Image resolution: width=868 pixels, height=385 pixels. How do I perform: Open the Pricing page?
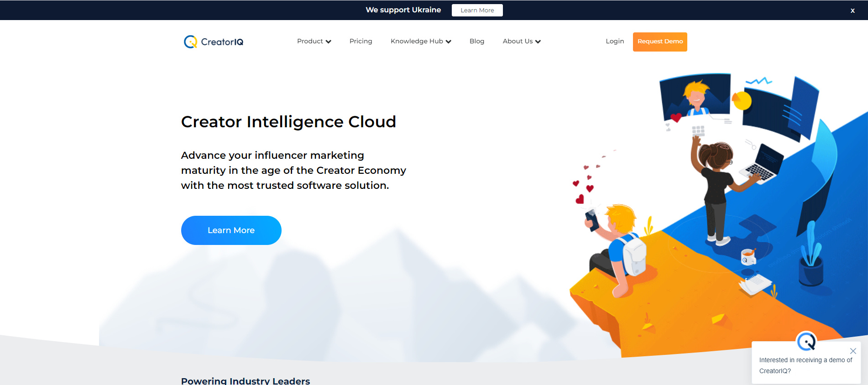361,41
